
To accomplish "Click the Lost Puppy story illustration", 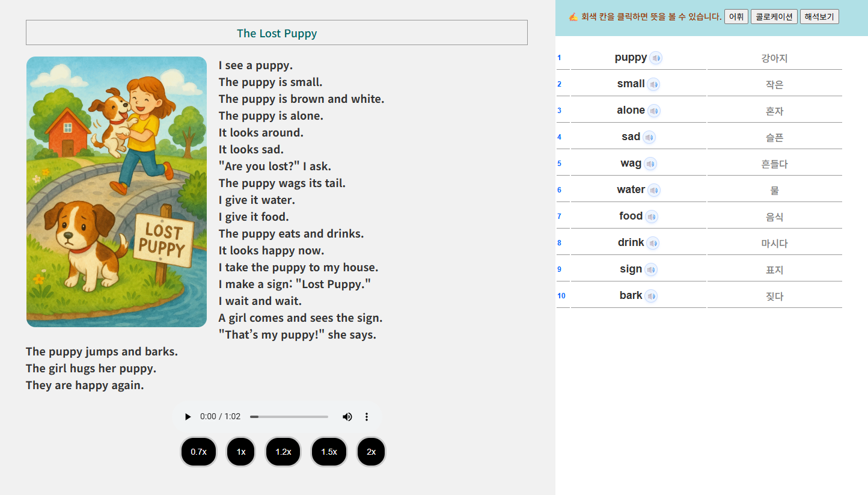I will 117,192.
